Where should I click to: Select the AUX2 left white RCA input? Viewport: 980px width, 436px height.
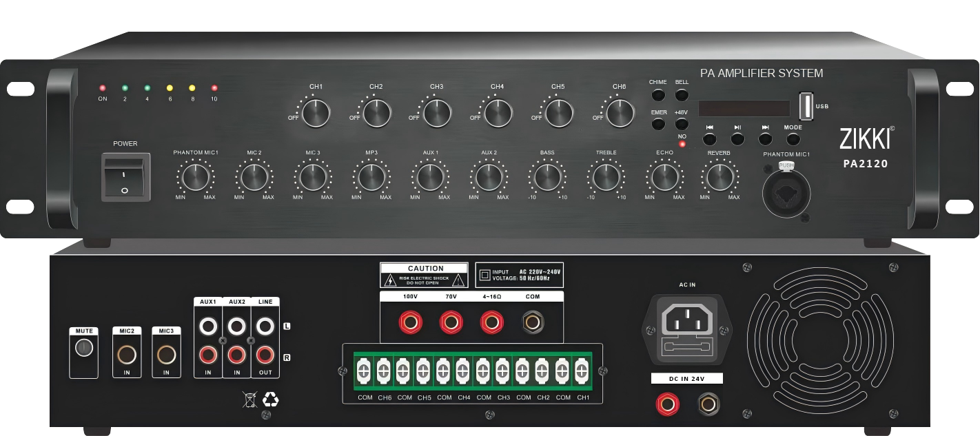click(236, 325)
